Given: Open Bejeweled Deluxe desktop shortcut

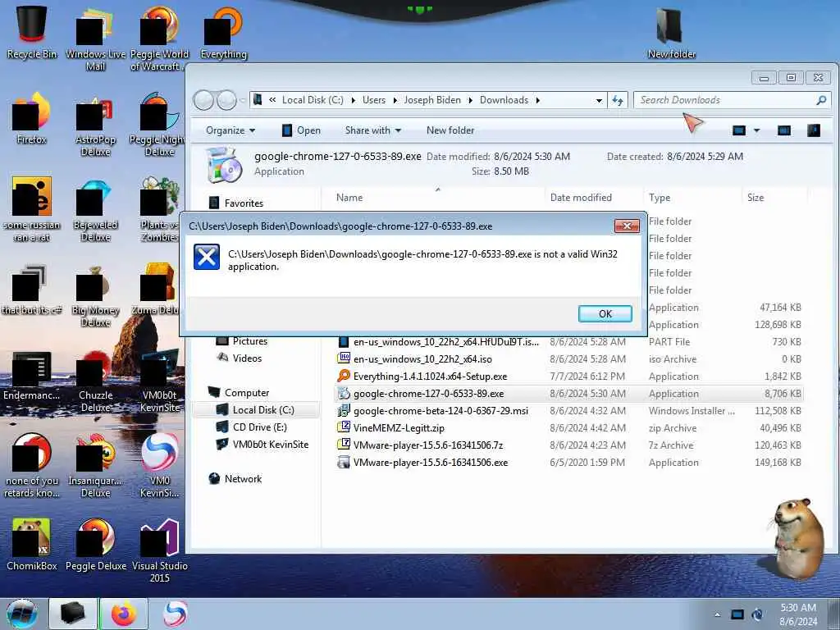Looking at the screenshot, I should 95,209.
